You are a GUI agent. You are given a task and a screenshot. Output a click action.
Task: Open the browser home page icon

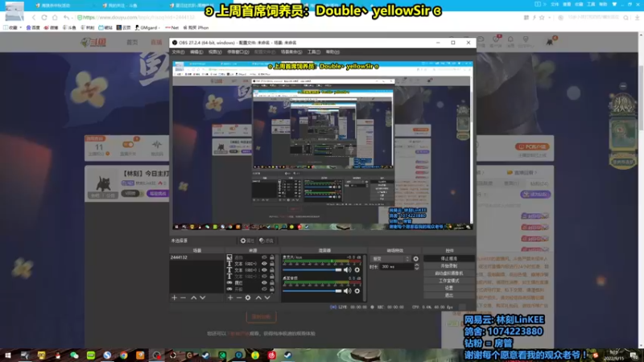(x=55, y=18)
